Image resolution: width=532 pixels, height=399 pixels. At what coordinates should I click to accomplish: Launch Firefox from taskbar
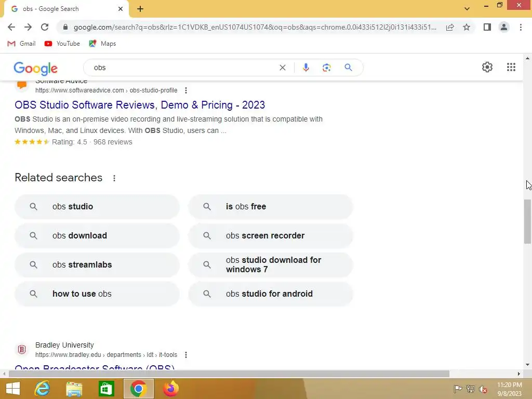click(170, 389)
